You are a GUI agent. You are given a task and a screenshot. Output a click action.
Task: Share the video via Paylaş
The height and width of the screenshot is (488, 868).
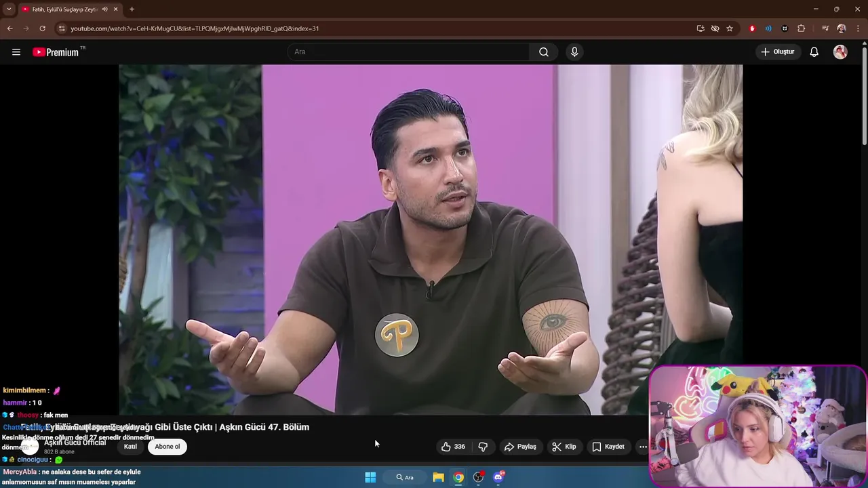520,447
